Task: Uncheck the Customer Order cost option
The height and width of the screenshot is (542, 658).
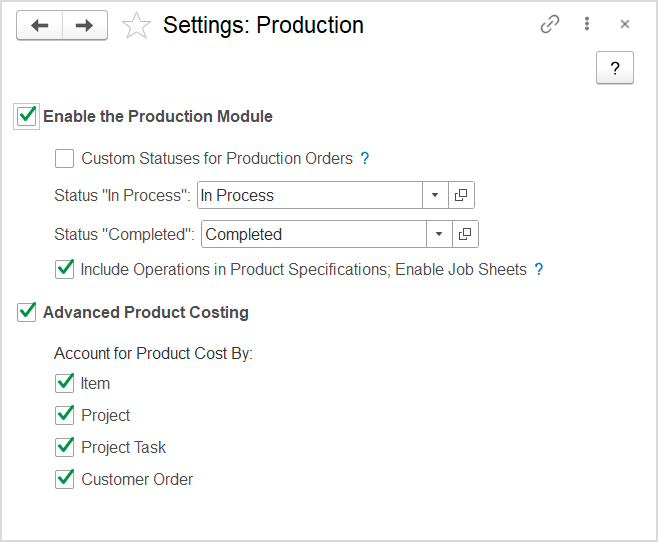Action: coord(64,479)
